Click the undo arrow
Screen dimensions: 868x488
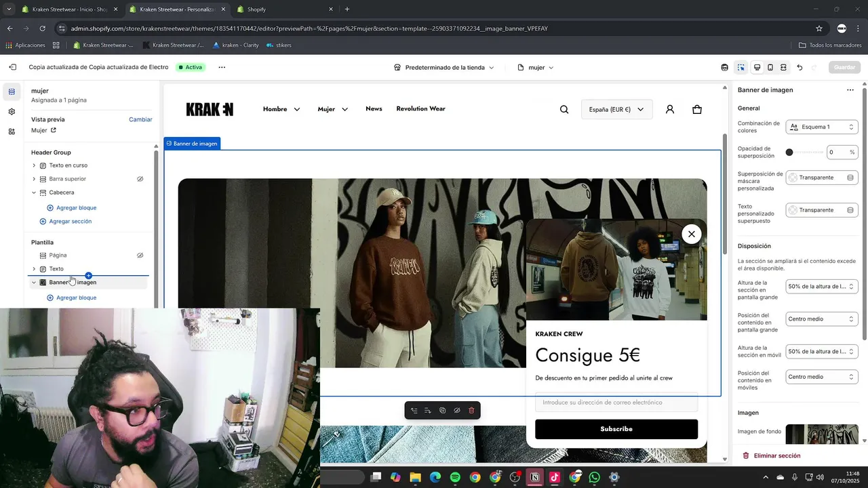(x=800, y=67)
